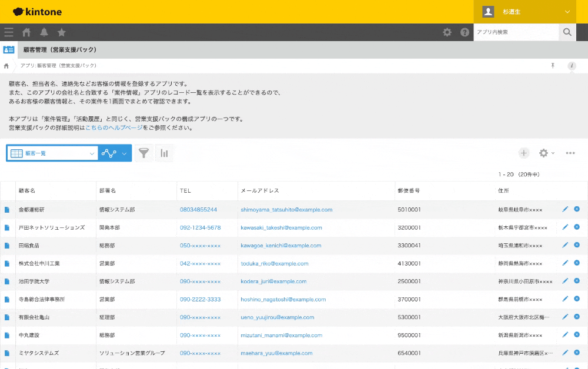Click the home icon in the toolbar
This screenshot has width=588, height=369.
[x=26, y=32]
